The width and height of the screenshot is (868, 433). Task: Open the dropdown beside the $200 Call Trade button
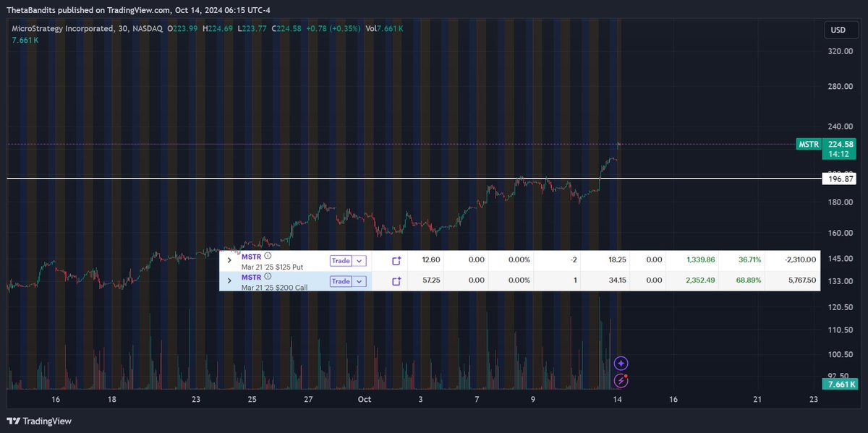pos(359,280)
